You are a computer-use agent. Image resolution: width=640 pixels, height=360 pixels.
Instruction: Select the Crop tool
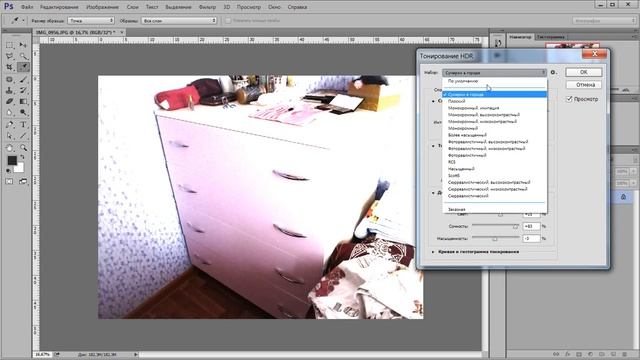(9, 67)
